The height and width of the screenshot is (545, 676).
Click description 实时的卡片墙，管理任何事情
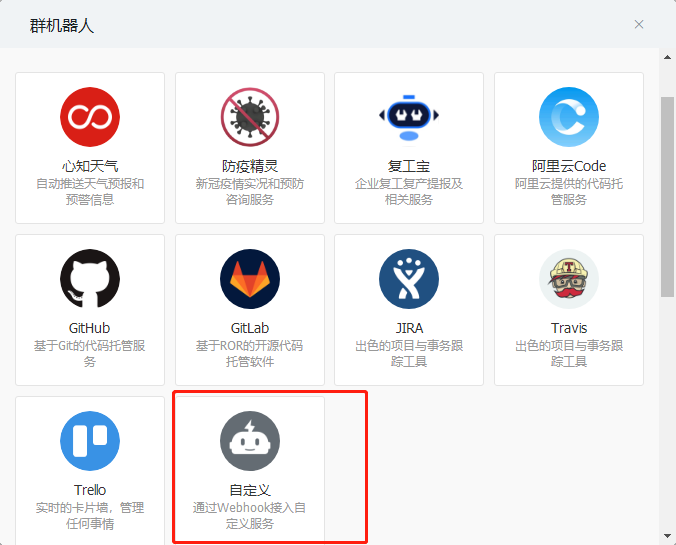90,516
